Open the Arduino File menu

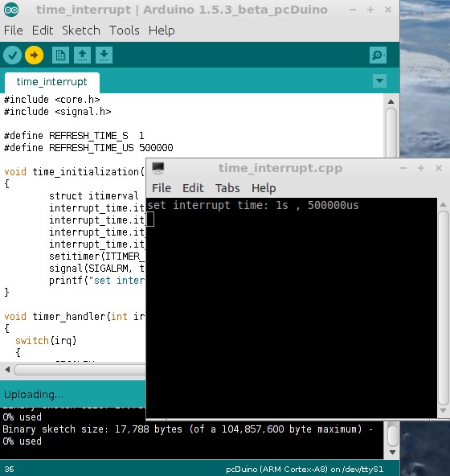click(14, 31)
